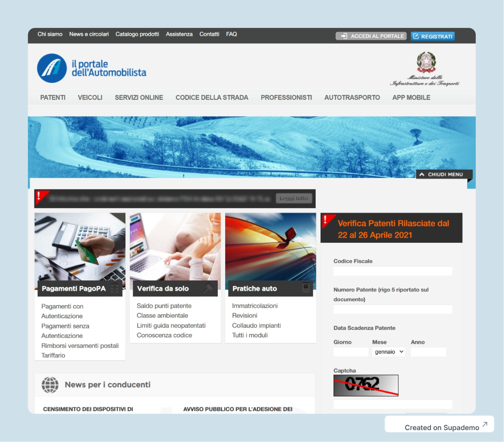Click the gavel icon on Verifica da solo
Screen dimensions: 504x442
(x=208, y=288)
